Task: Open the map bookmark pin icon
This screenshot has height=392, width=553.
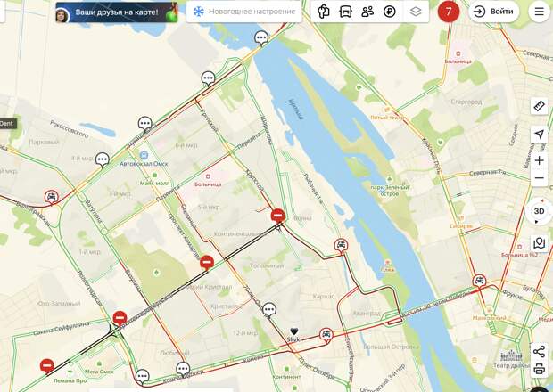Action: [539, 243]
